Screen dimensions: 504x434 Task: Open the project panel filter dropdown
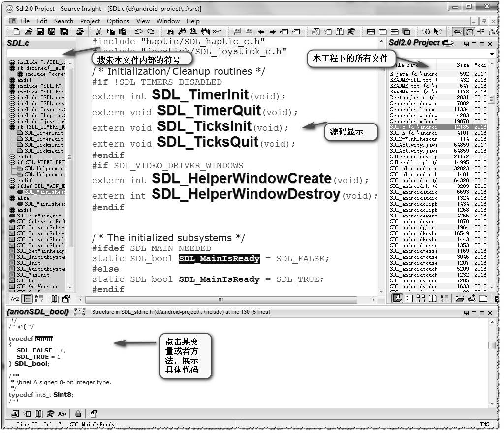(492, 54)
